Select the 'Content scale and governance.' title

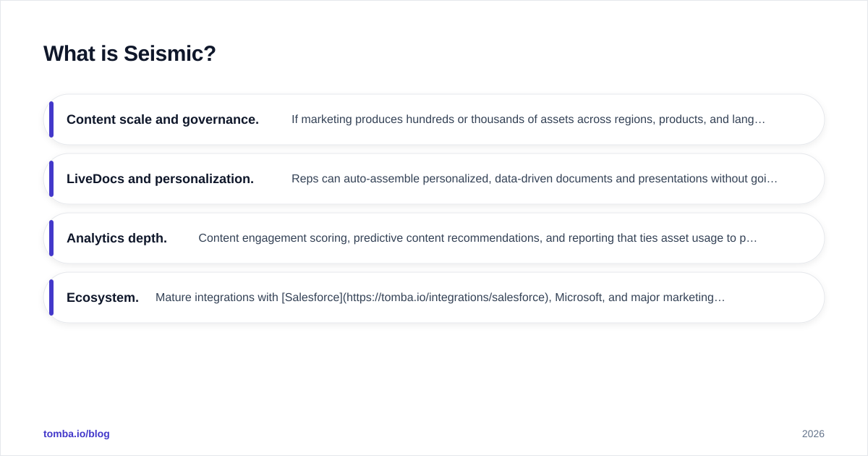163,119
